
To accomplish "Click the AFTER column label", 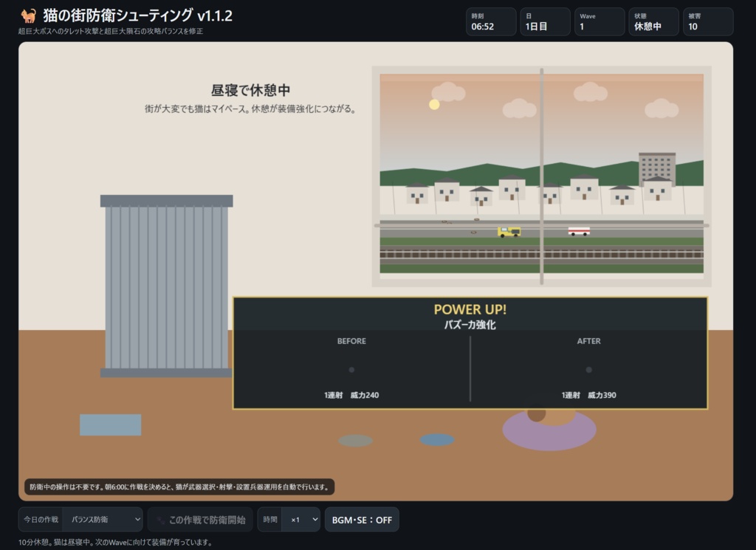I will click(x=588, y=341).
